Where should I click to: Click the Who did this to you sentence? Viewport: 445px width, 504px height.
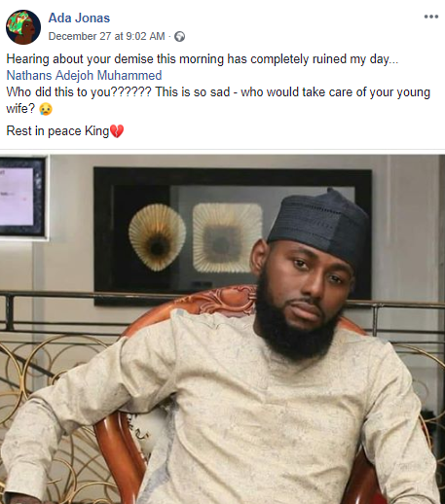click(x=79, y=92)
